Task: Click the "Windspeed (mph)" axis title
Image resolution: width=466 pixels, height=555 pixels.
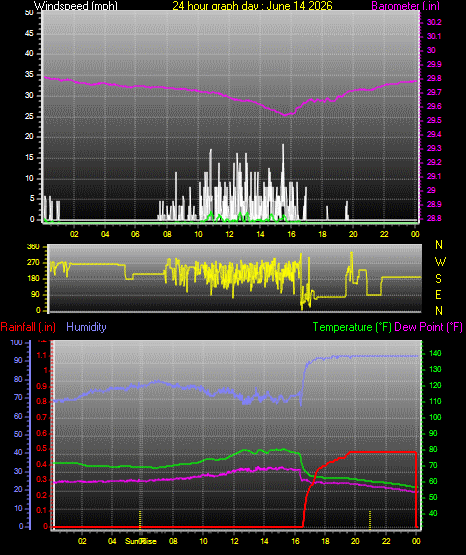Action: (76, 6)
